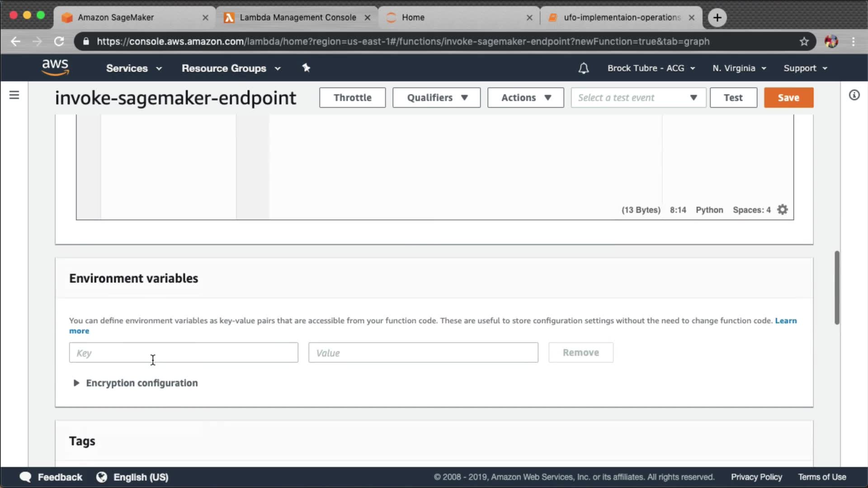Open code editor settings gear
This screenshot has width=868, height=488.
pyautogui.click(x=783, y=210)
